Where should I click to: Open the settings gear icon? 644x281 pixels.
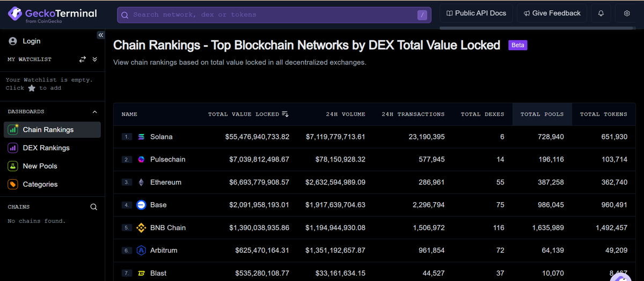[627, 13]
